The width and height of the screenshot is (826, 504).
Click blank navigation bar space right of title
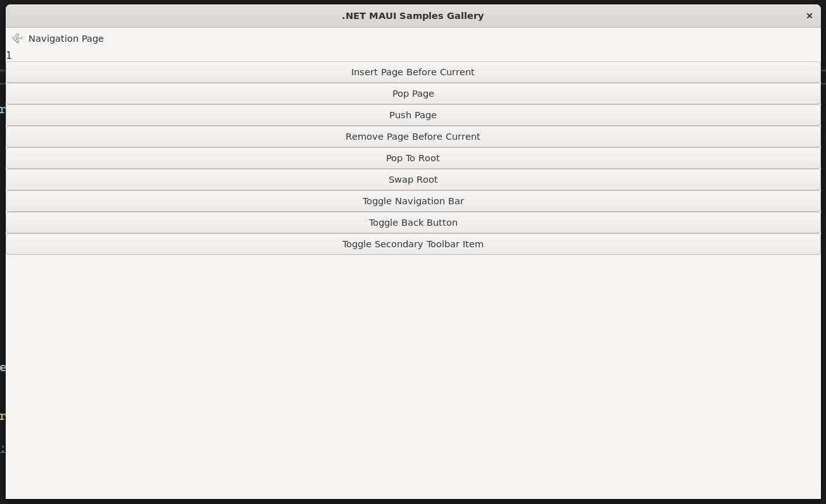[x=443, y=39]
